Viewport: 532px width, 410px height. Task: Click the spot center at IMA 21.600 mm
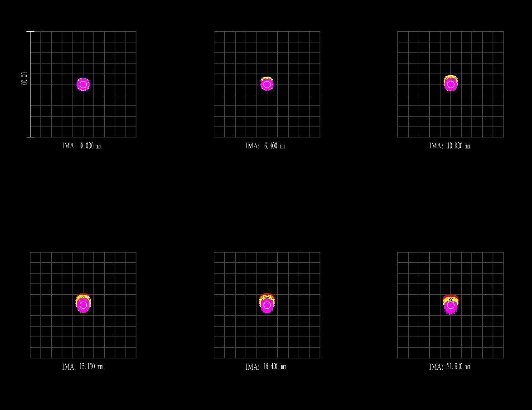point(450,305)
